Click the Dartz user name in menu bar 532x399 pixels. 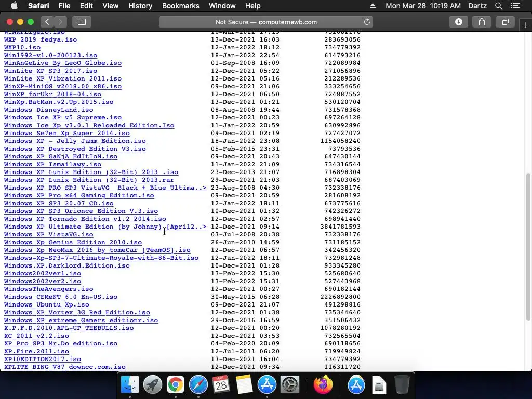point(477,6)
